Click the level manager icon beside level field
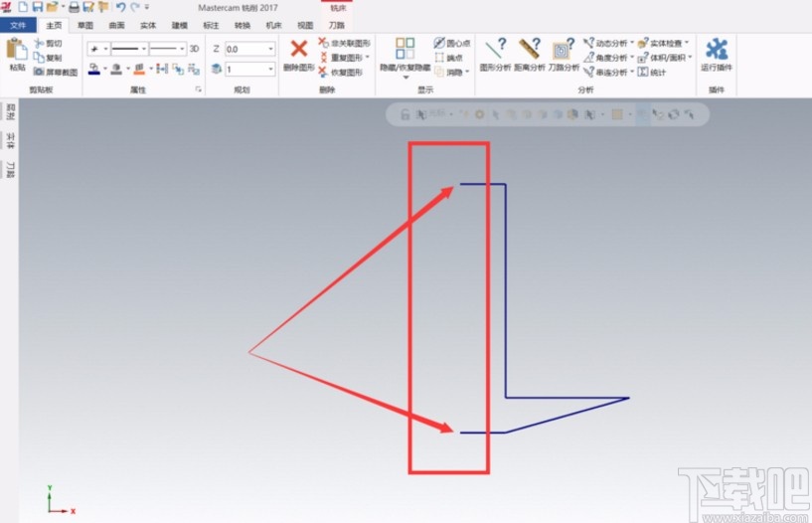 [217, 69]
